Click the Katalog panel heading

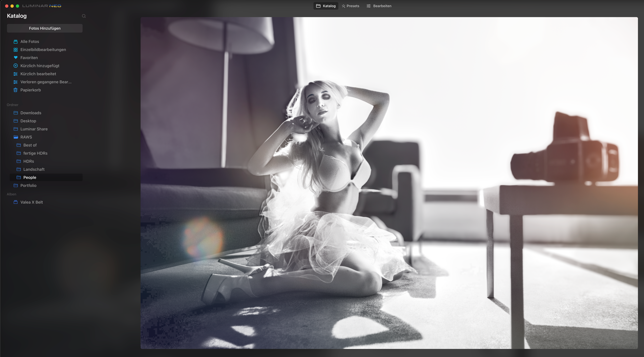[17, 16]
